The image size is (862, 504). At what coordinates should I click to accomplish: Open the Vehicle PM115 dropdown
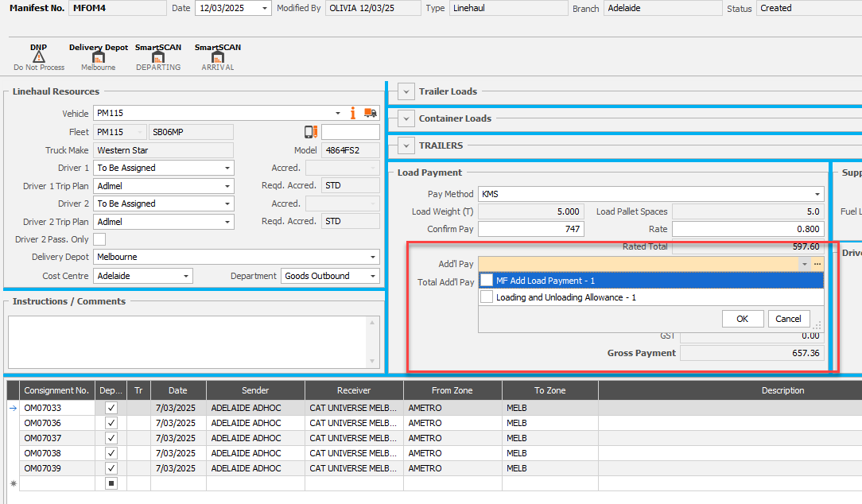[337, 113]
